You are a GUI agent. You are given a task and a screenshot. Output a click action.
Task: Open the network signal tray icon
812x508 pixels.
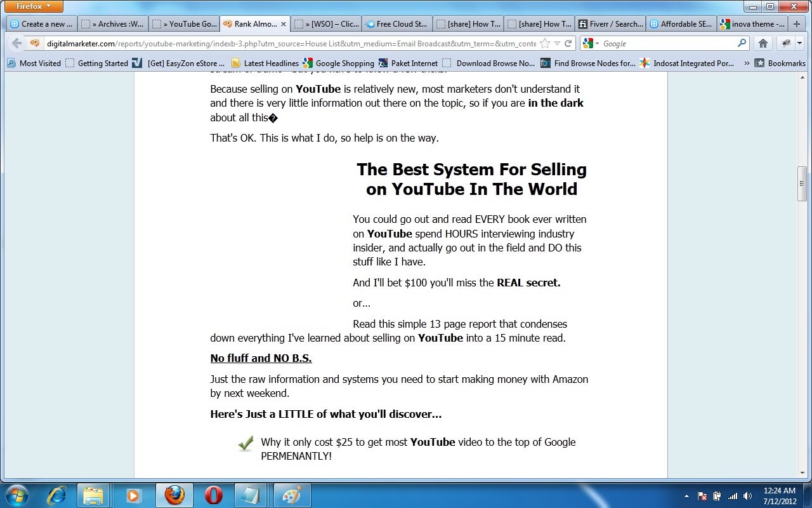[x=733, y=496]
